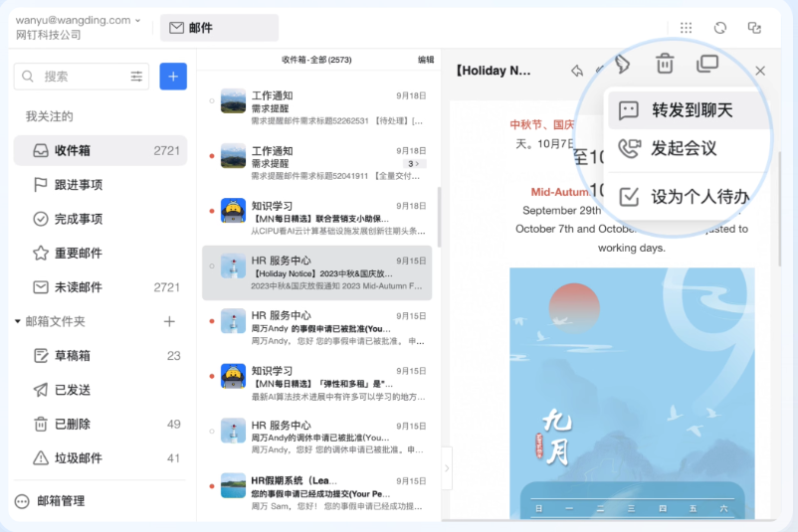Open the 已删除 deleted folder
Image resolution: width=798 pixels, height=532 pixels.
click(100, 424)
